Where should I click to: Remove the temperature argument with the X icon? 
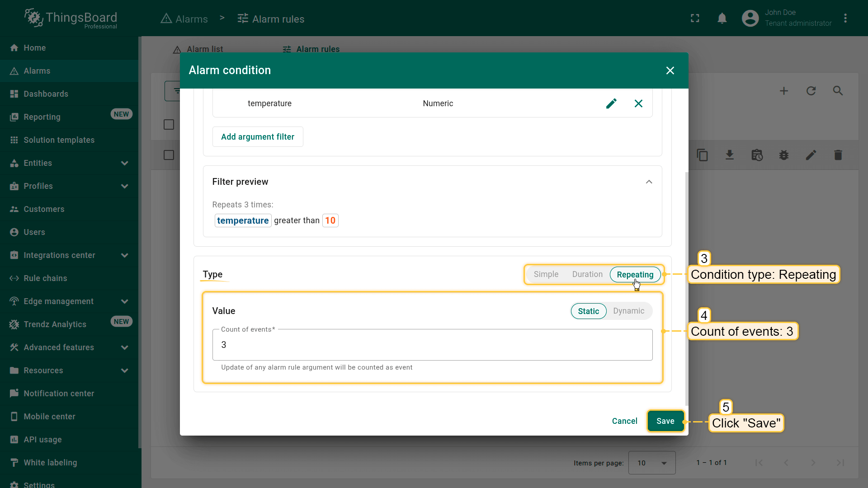coord(638,103)
